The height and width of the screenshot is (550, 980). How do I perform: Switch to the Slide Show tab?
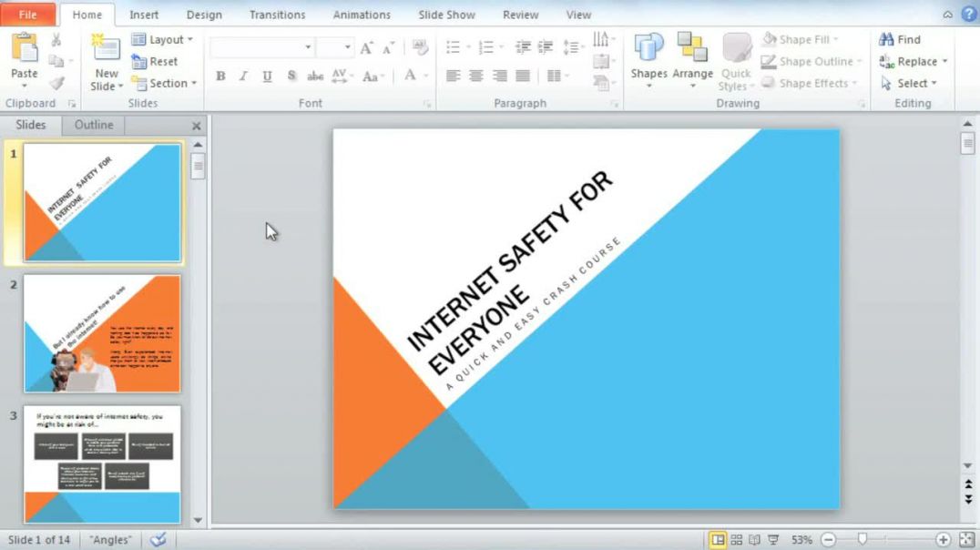[447, 15]
